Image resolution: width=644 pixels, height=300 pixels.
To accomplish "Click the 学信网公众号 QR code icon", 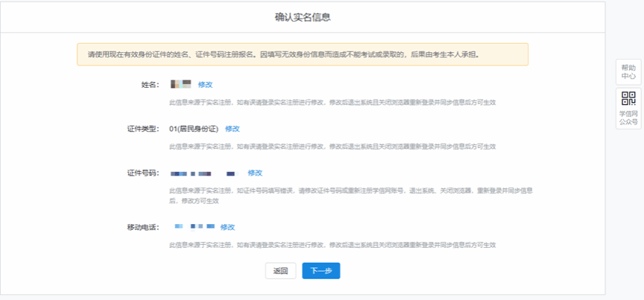I will click(628, 99).
